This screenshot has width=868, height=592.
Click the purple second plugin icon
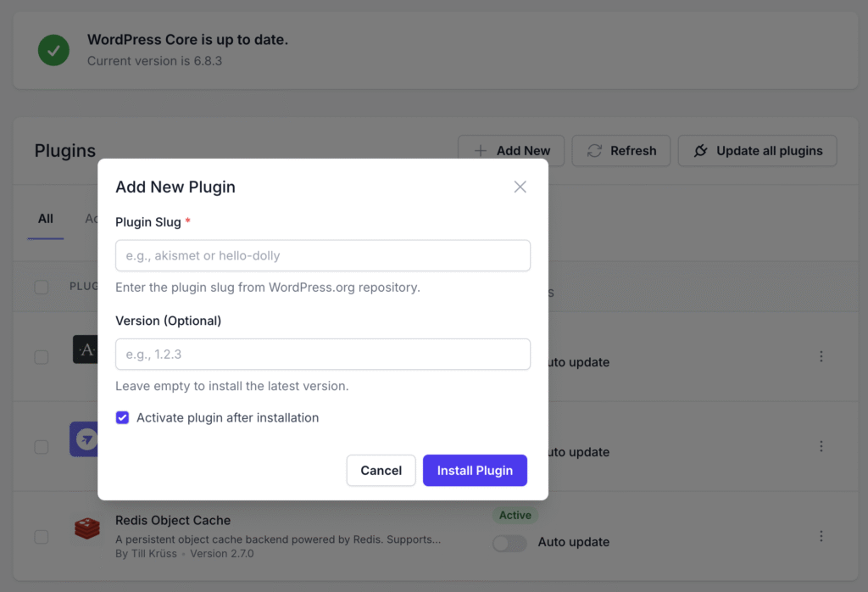[x=83, y=439]
